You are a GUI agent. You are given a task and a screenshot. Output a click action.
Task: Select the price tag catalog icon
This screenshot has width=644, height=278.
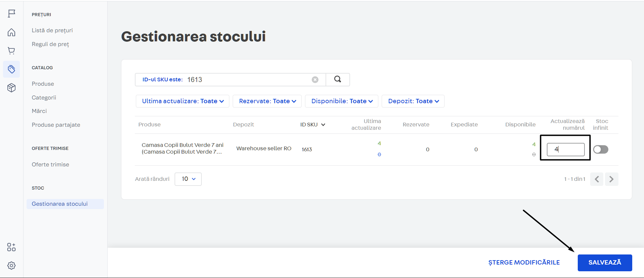click(x=11, y=69)
